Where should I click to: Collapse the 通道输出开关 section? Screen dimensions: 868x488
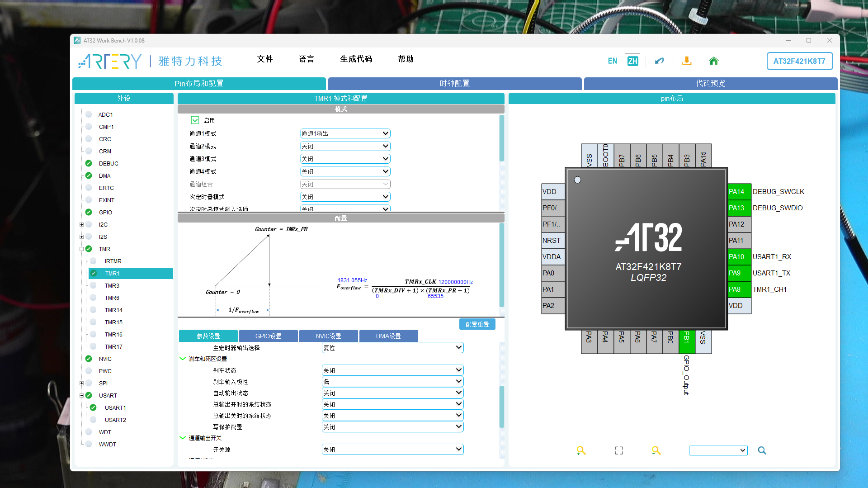[183, 438]
